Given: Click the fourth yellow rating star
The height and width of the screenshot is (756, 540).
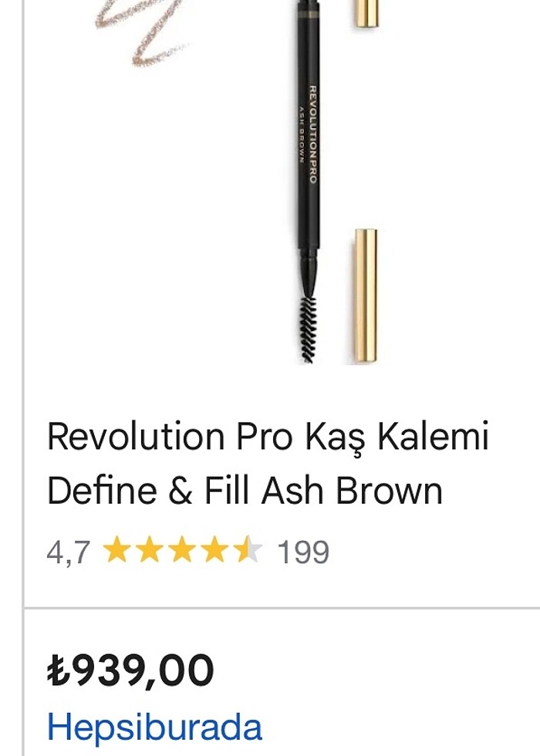Looking at the screenshot, I should tap(217, 549).
